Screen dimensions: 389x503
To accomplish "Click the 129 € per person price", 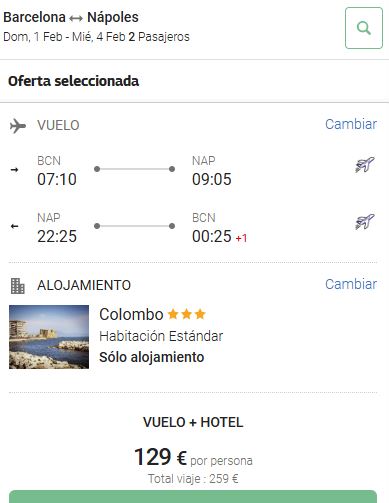I will click(193, 457).
